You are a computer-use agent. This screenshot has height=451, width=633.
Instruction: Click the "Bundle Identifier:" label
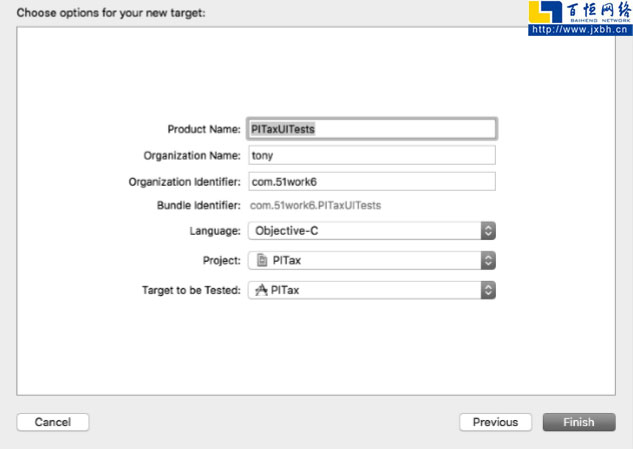198,206
